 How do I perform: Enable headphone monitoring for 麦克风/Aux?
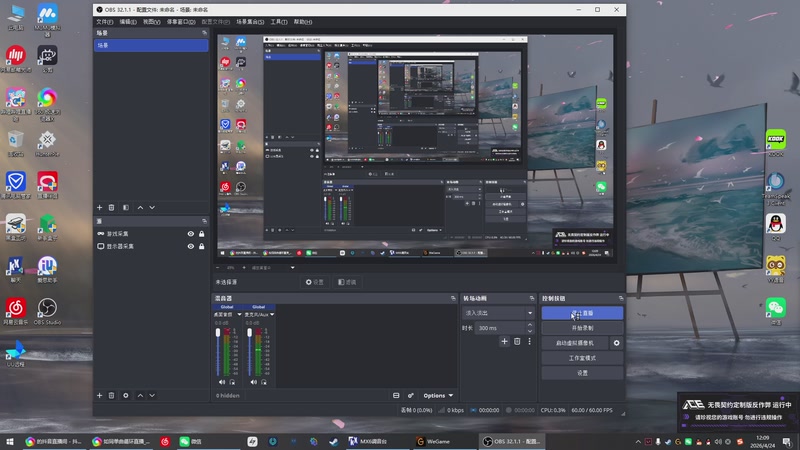(264, 382)
